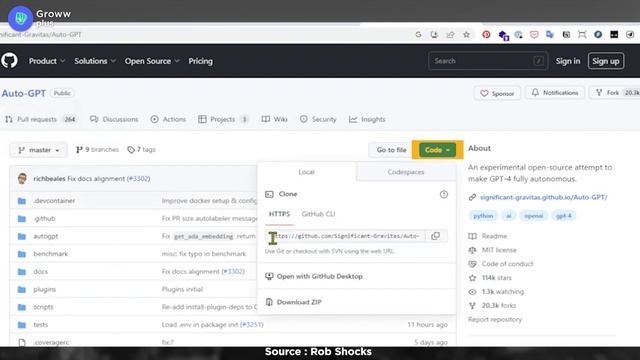Focus the GitHub search field
The width and height of the screenshot is (640, 360).
click(488, 61)
